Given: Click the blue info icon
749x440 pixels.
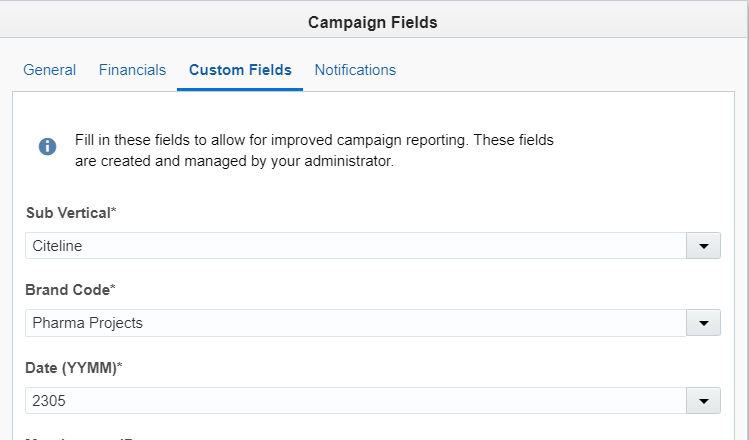Looking at the screenshot, I should coord(47,147).
